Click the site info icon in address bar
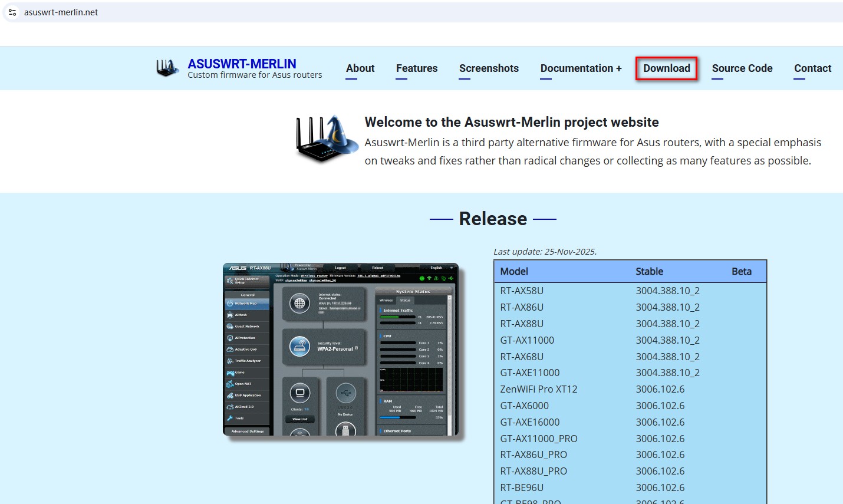 pyautogui.click(x=12, y=12)
